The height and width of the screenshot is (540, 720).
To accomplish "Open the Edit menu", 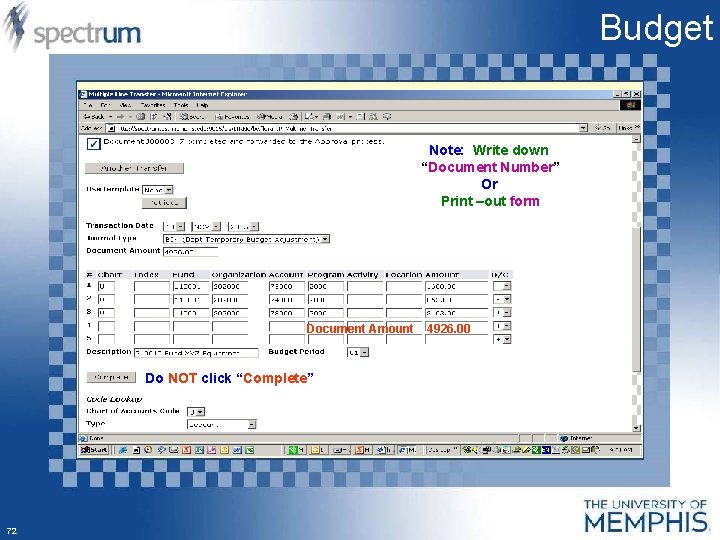I will tap(105, 105).
